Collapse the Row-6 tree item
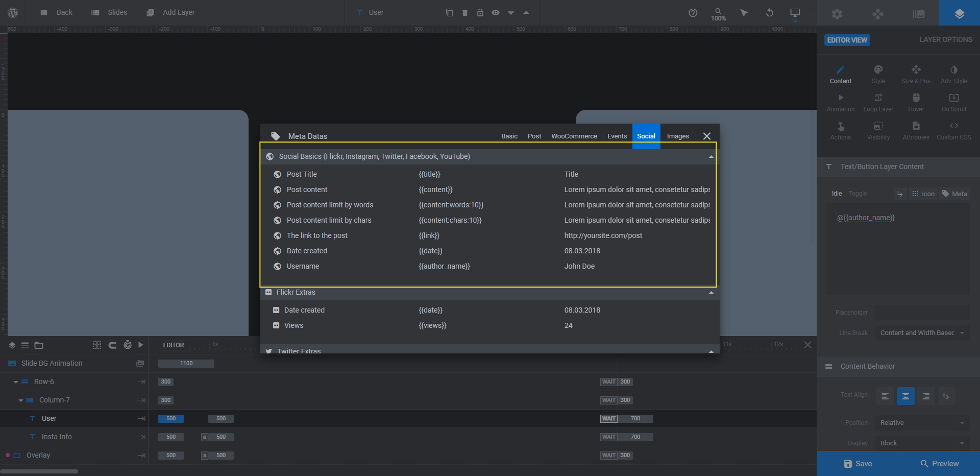The height and width of the screenshot is (476, 980). pyautogui.click(x=16, y=382)
